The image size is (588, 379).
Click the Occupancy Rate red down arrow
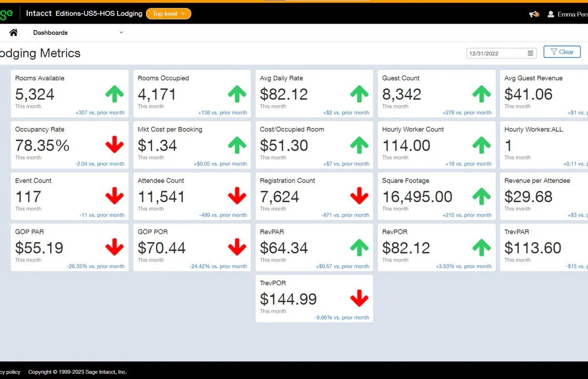[x=114, y=145]
